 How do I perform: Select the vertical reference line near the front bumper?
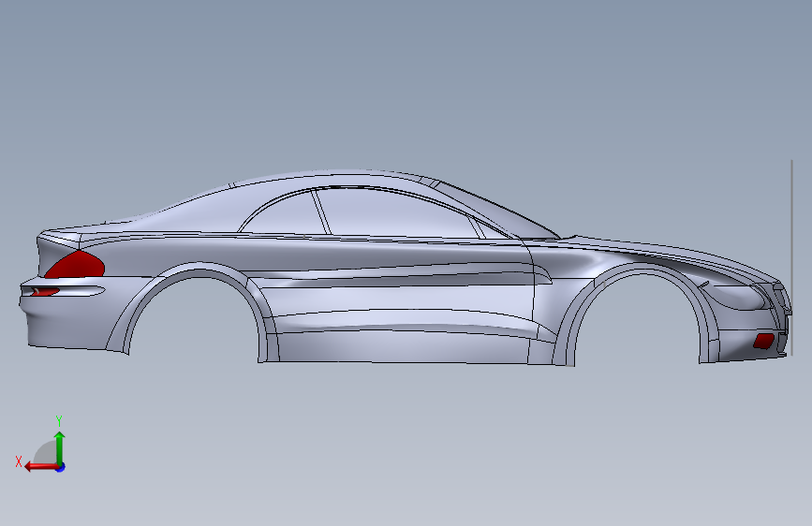(791, 257)
